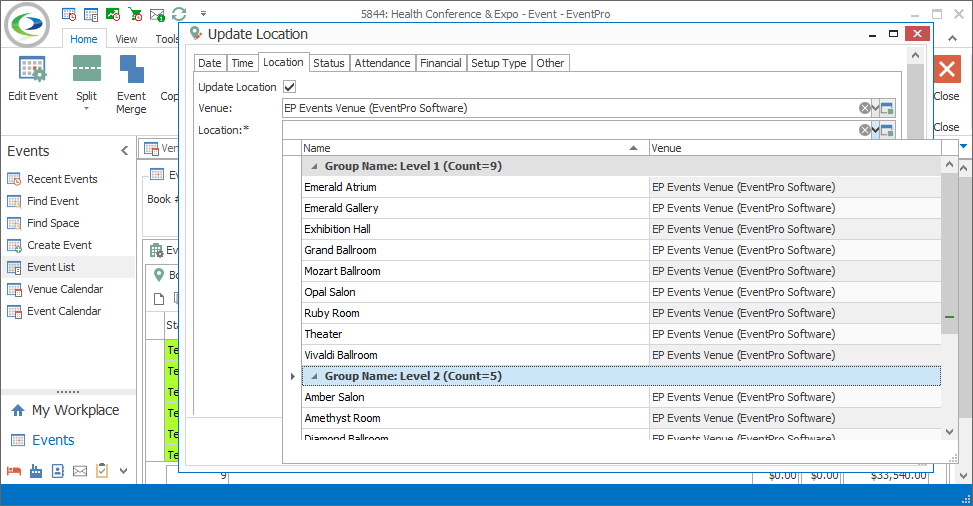
Task: Open the Location dropdown arrow
Action: click(x=876, y=130)
